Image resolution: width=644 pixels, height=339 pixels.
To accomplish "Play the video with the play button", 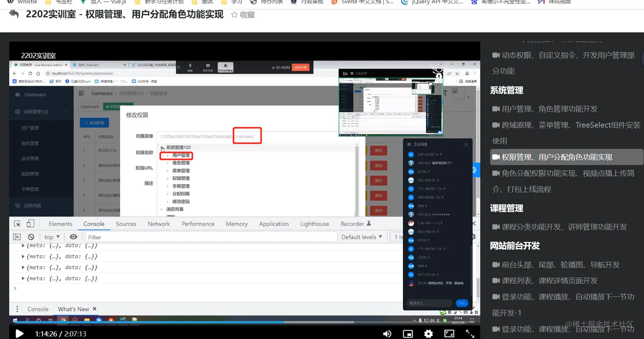I will coord(19,334).
